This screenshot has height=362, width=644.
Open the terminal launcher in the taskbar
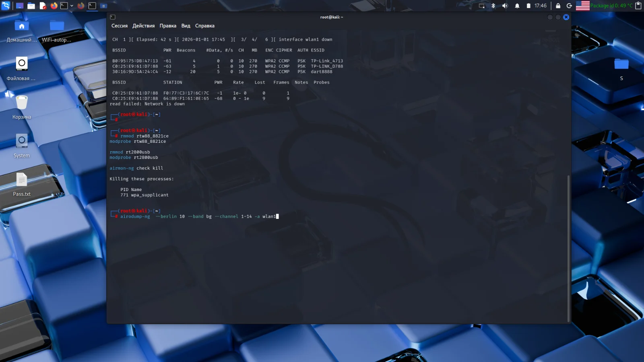pyautogui.click(x=64, y=6)
